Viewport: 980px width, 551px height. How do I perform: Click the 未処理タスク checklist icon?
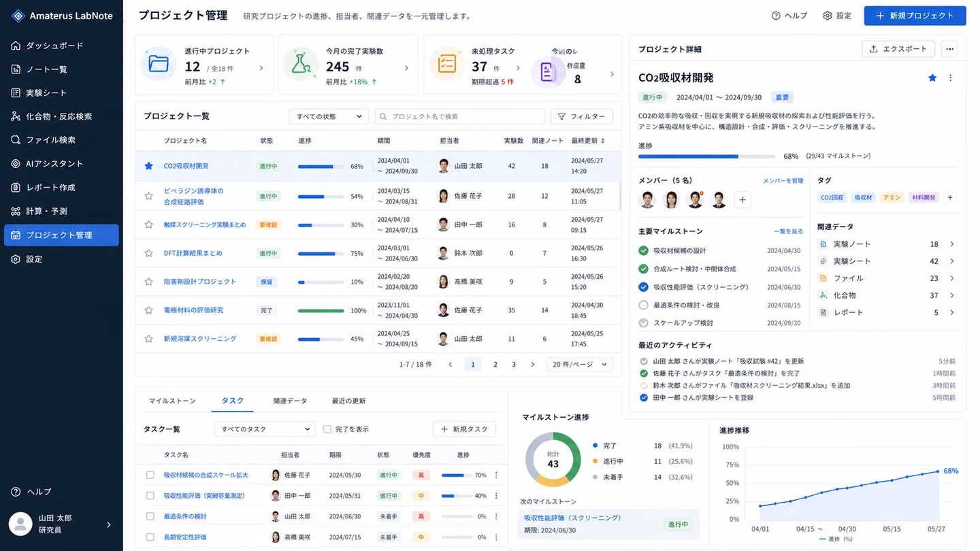coord(446,64)
